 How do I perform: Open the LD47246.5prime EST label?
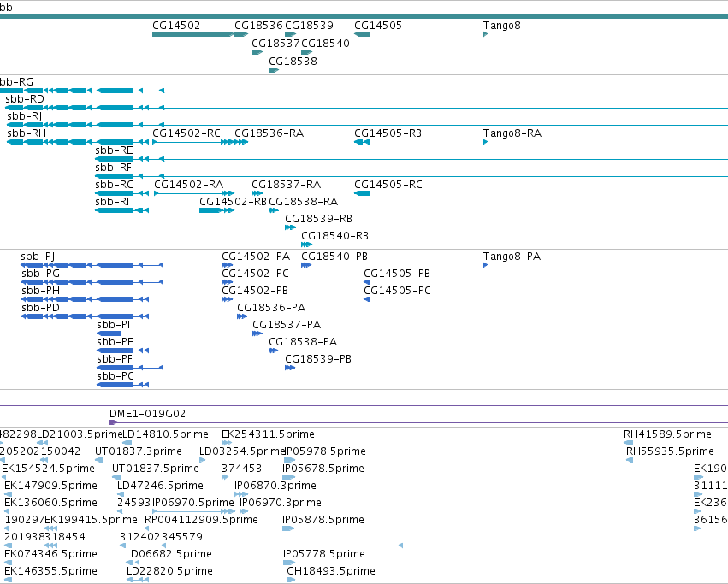[x=160, y=486]
